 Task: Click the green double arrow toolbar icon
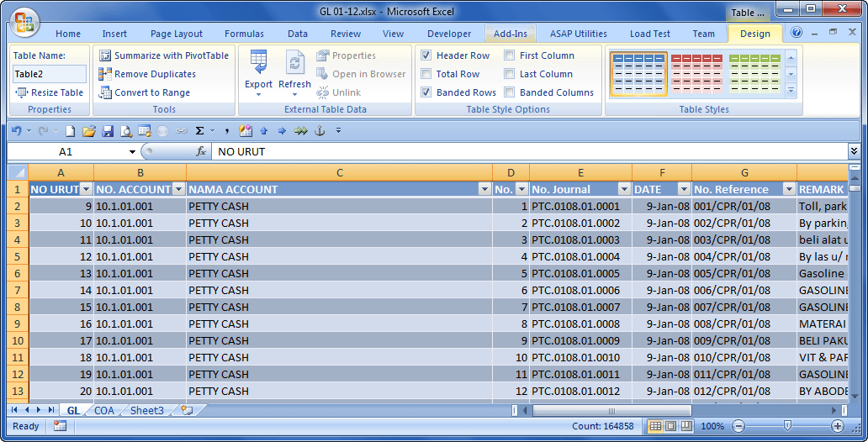click(300, 131)
